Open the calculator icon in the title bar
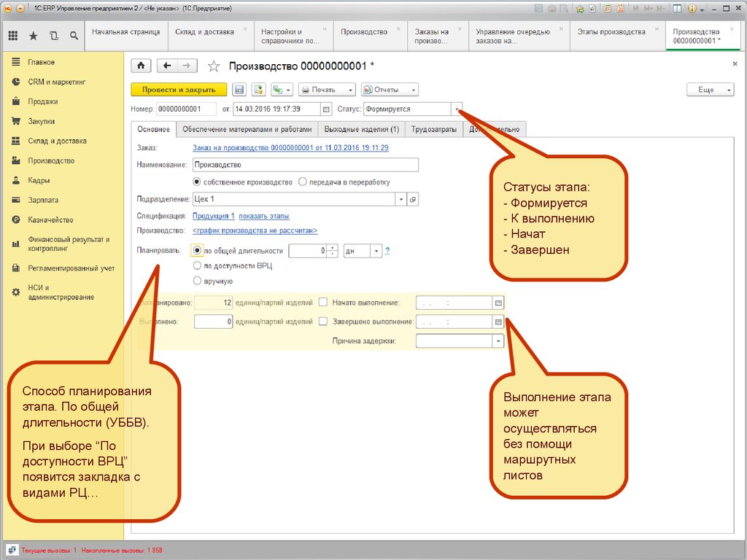This screenshot has height=560, width=747. [x=608, y=9]
